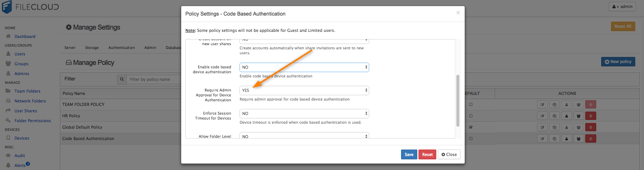Click the Alerts bell icon in sidebar
The height and width of the screenshot is (170, 644).
[8, 165]
